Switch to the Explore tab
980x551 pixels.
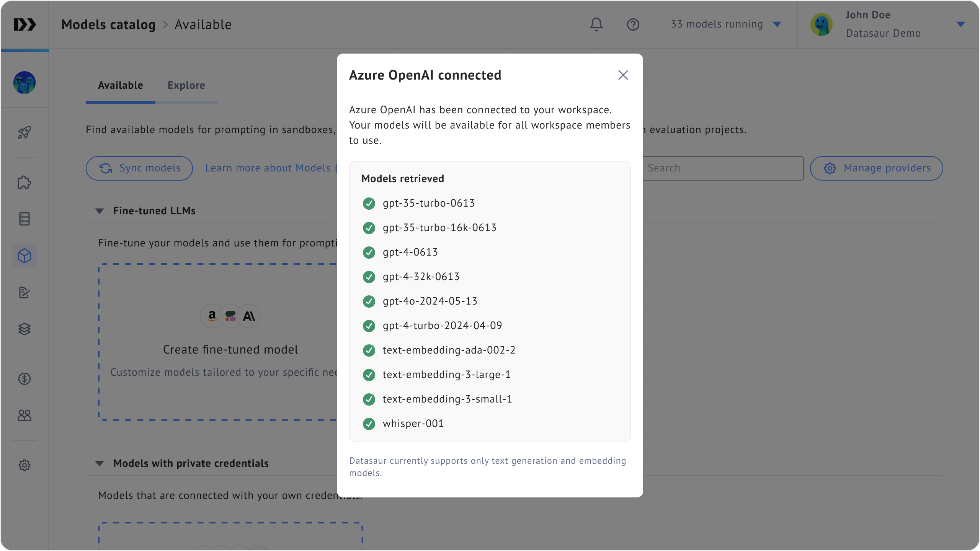[x=186, y=85]
